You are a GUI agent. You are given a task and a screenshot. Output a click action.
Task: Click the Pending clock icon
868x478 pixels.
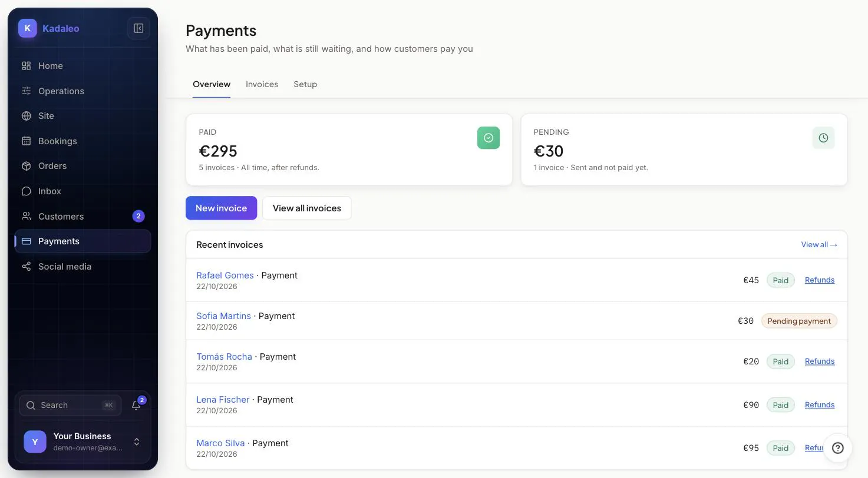tap(823, 138)
